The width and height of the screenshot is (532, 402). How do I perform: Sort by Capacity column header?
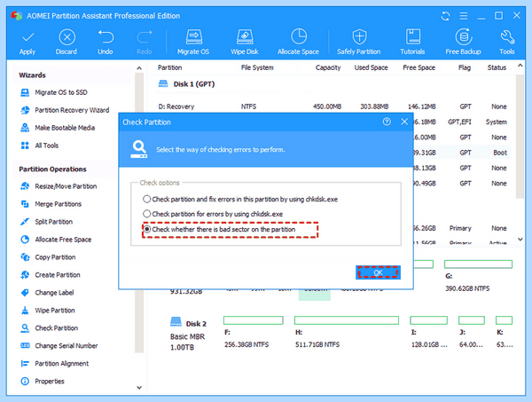coord(328,67)
